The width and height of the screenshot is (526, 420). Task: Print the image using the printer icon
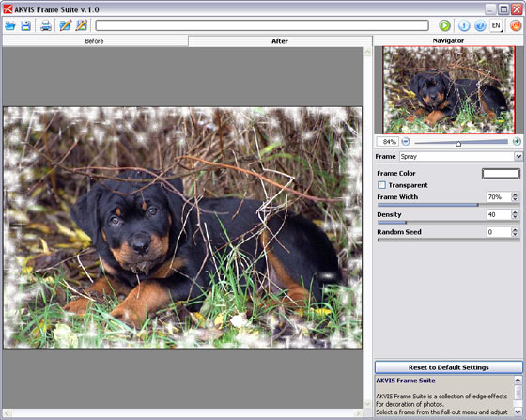pos(46,25)
